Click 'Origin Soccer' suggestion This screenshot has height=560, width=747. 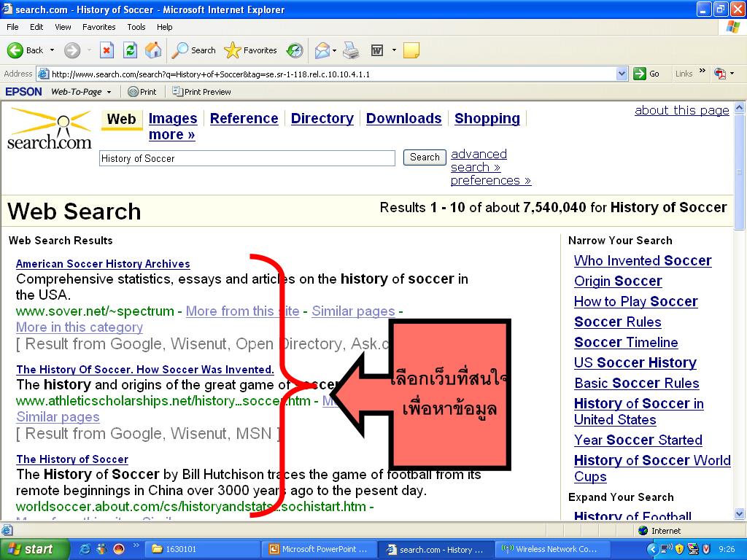tap(618, 281)
